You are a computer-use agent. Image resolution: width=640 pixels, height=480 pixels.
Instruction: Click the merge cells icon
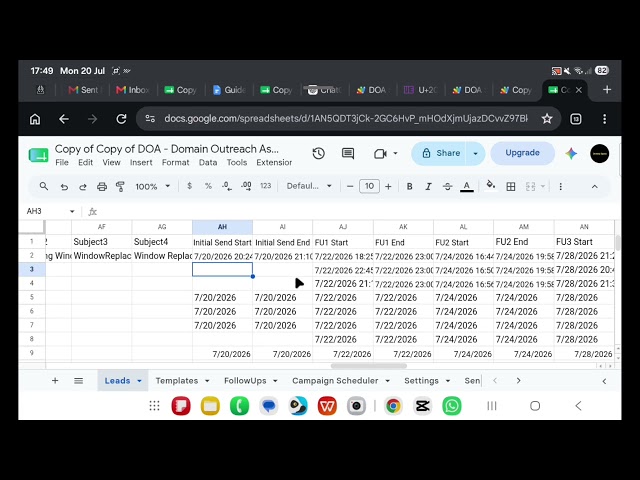pyautogui.click(x=530, y=187)
